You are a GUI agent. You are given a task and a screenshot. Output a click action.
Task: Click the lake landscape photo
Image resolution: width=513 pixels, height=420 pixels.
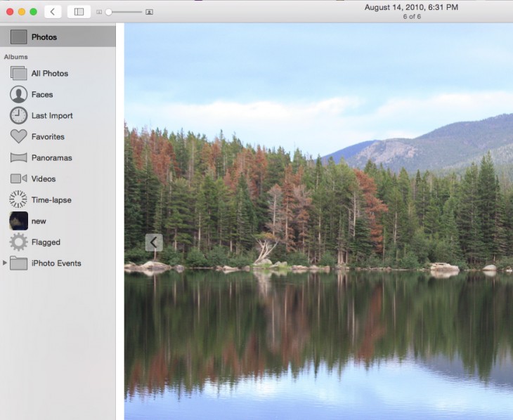click(318, 221)
